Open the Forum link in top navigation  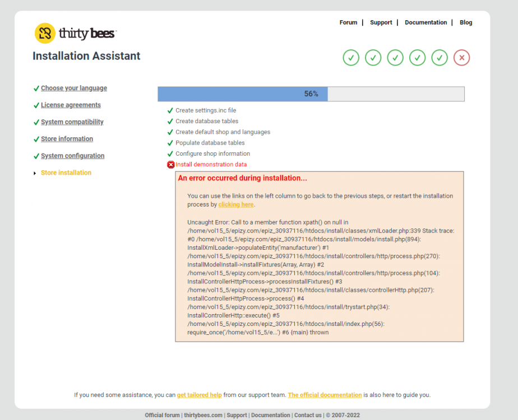coord(348,22)
